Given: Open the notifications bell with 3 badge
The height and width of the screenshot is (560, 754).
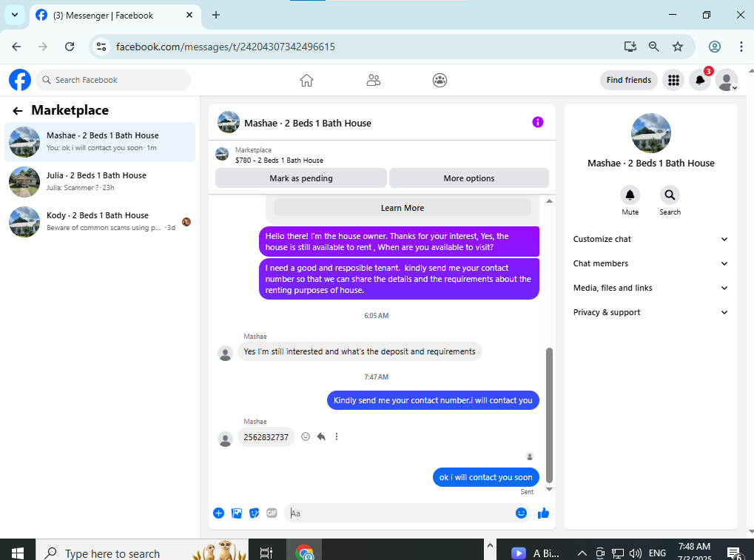Looking at the screenshot, I should tap(700, 81).
